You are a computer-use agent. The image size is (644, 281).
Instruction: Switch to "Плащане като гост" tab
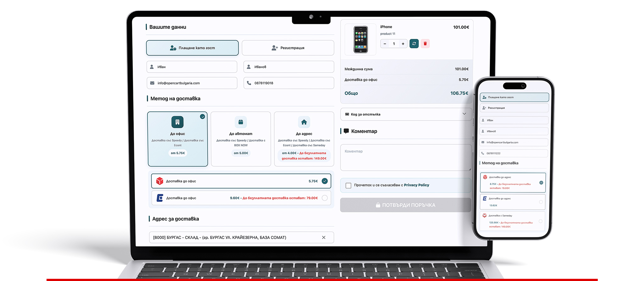tap(192, 48)
